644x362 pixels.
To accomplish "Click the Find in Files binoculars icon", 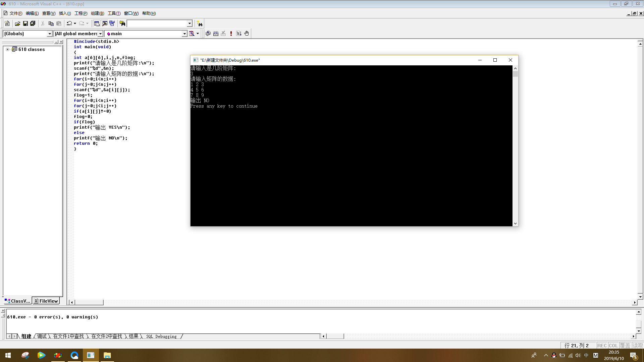I will 122,23.
